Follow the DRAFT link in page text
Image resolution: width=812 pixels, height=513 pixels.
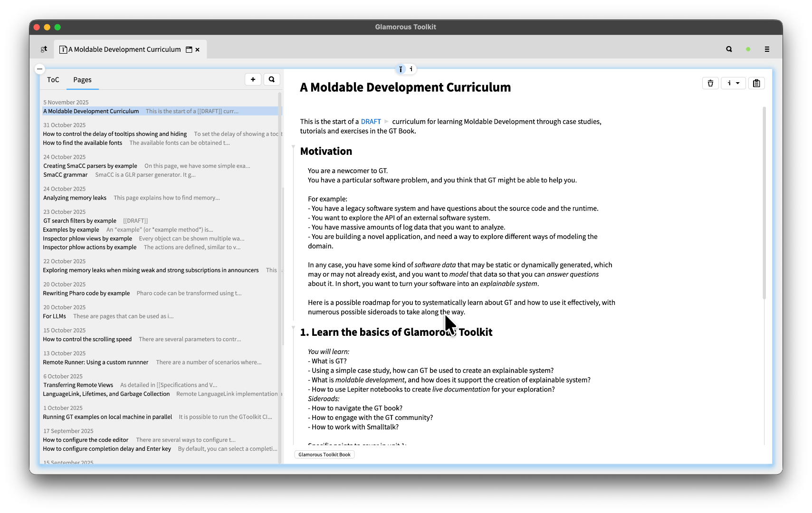(x=371, y=122)
